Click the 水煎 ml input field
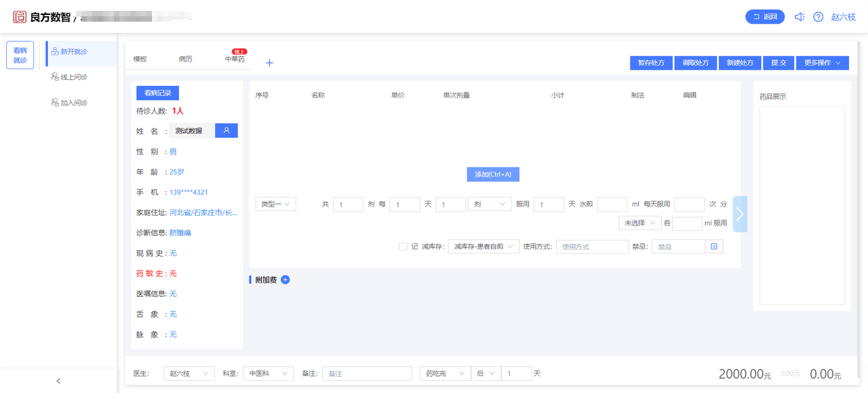Image resolution: width=868 pixels, height=393 pixels. (612, 204)
